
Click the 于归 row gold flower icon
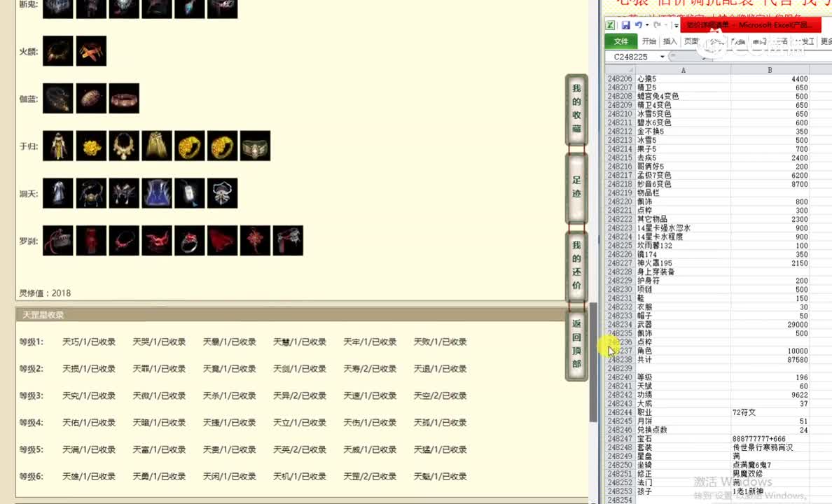(x=91, y=146)
